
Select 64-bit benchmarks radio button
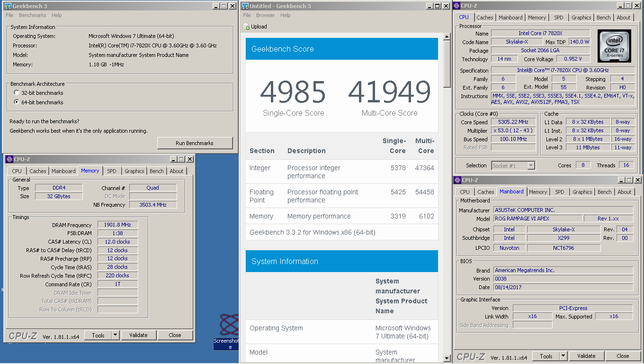17,102
